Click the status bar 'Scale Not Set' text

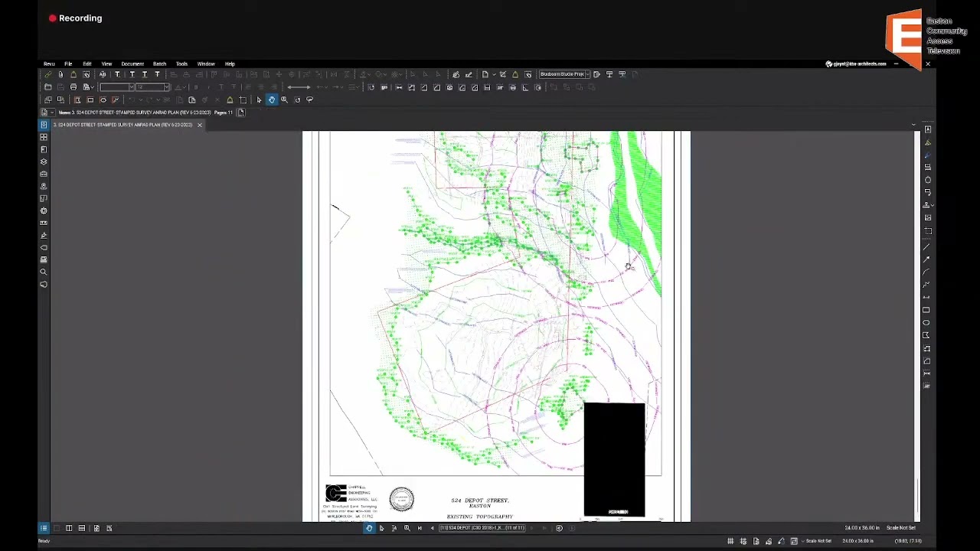point(818,541)
